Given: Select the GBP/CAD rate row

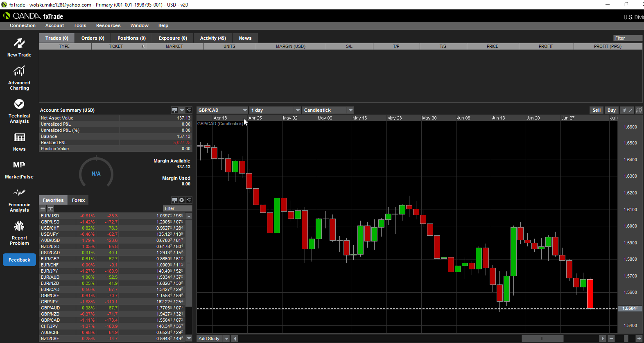Looking at the screenshot, I should (112, 320).
